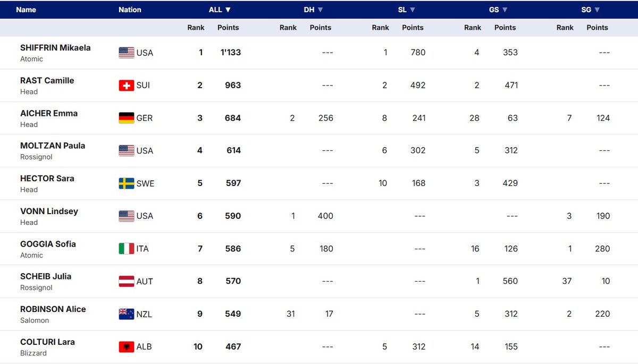Open MOLTZAN Paula athlete profile
This screenshot has height=364, width=638.
tap(53, 146)
